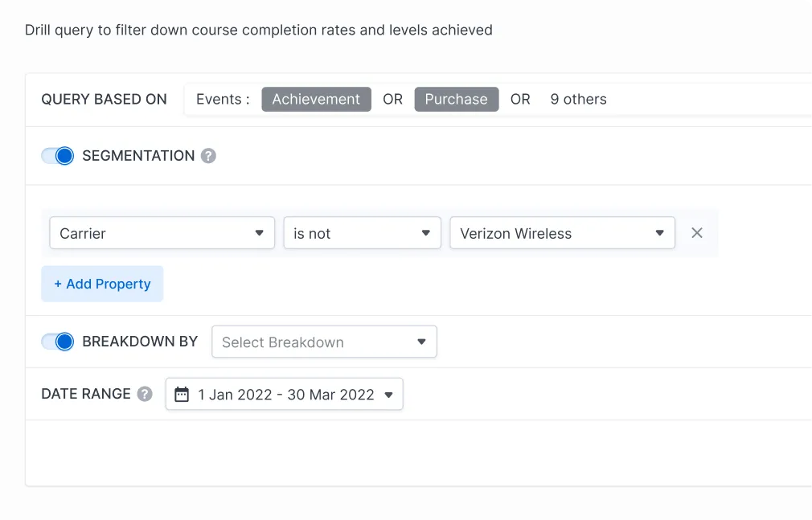This screenshot has width=812, height=520.
Task: Open the Carrier property dropdown
Action: 161,233
